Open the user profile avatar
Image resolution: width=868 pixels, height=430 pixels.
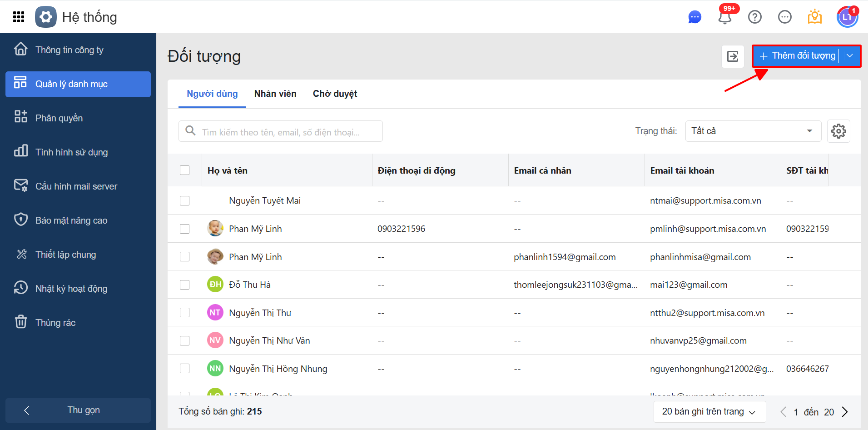(847, 17)
